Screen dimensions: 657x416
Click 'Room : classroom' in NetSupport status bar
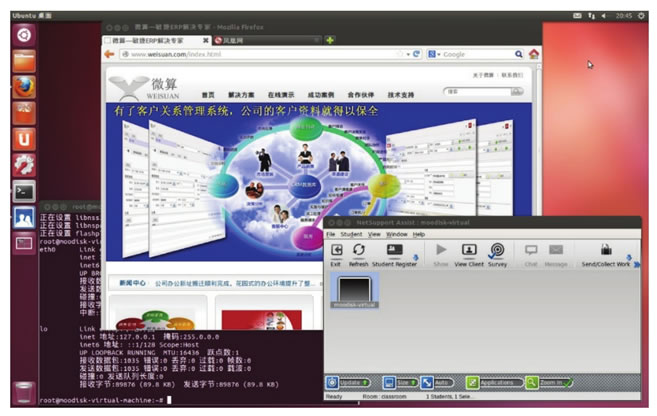click(384, 396)
